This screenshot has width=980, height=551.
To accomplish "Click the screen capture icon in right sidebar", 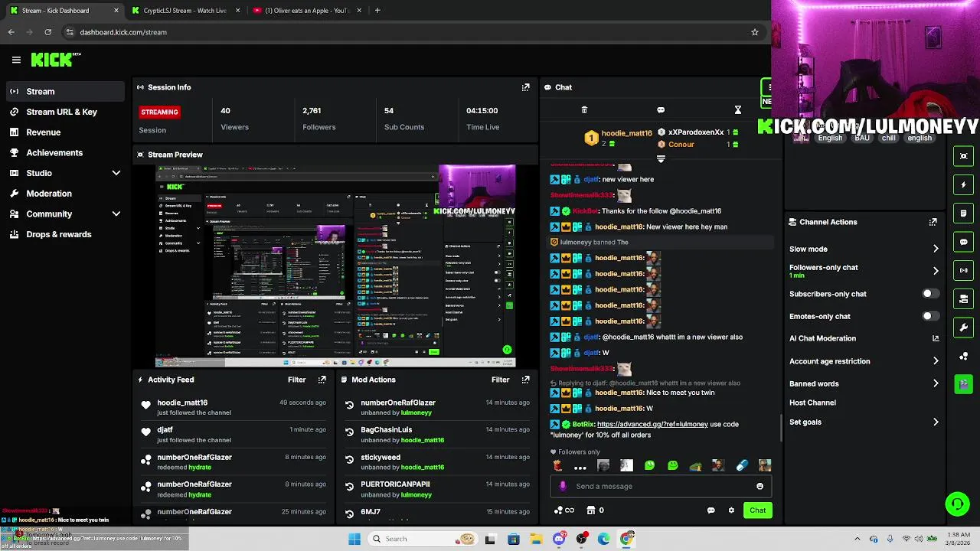I will click(963, 156).
